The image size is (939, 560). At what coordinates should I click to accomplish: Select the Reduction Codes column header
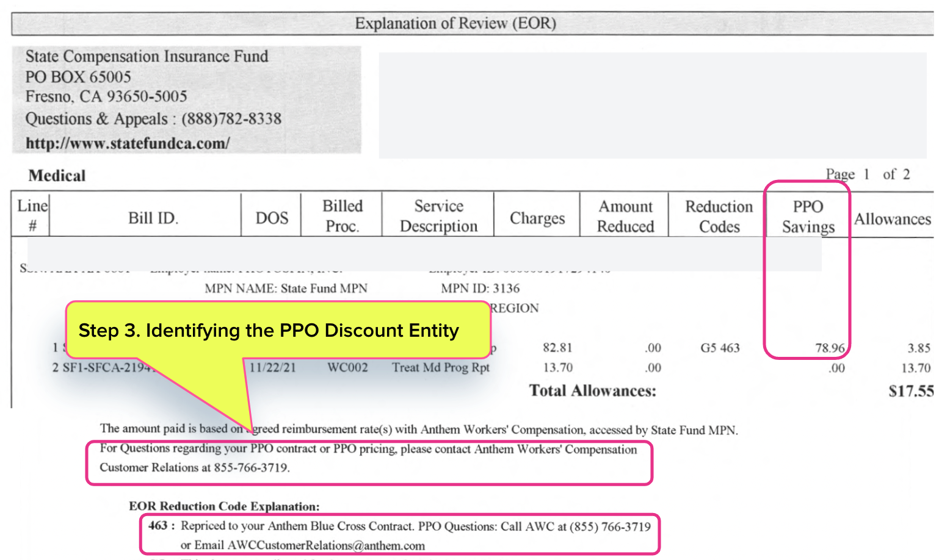(719, 216)
